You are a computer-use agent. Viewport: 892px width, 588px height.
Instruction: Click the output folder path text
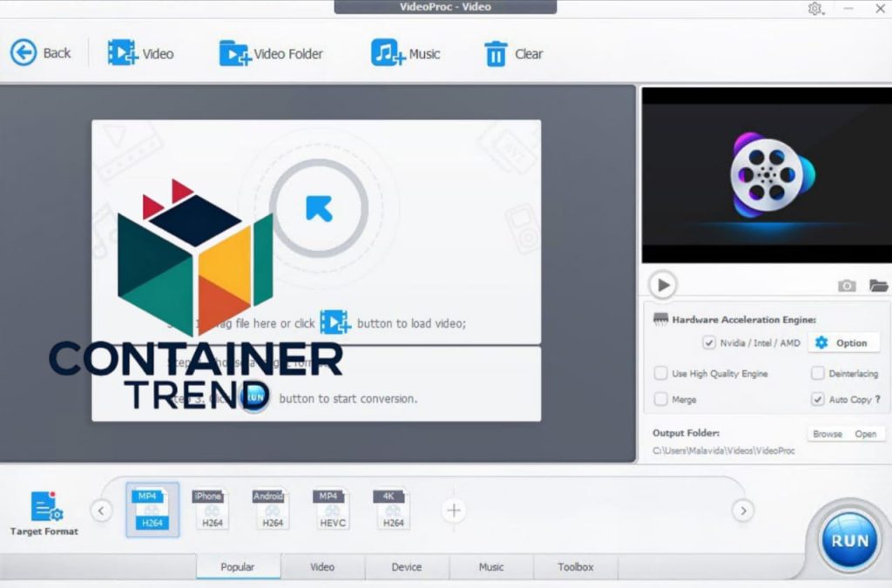[723, 450]
